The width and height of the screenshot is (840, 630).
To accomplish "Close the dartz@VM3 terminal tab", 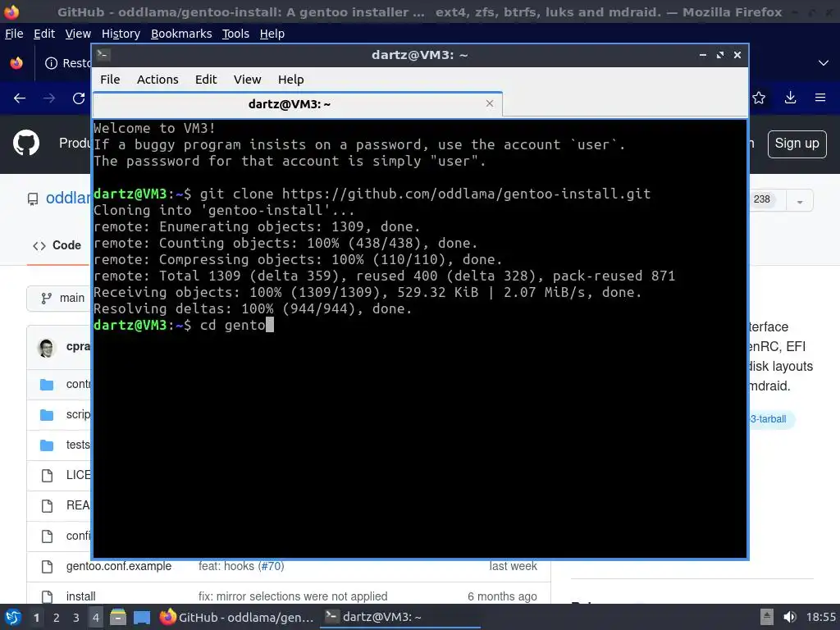I will (x=489, y=103).
